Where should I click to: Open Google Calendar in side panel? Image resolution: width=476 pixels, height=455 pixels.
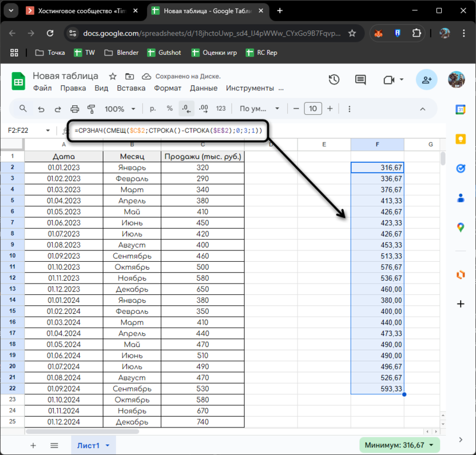point(461,109)
